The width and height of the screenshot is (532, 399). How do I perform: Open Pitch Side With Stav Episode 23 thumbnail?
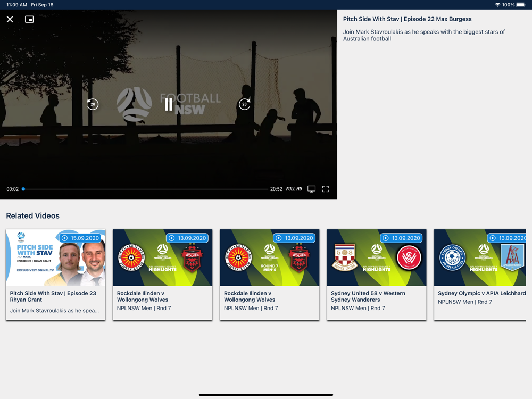(x=56, y=257)
